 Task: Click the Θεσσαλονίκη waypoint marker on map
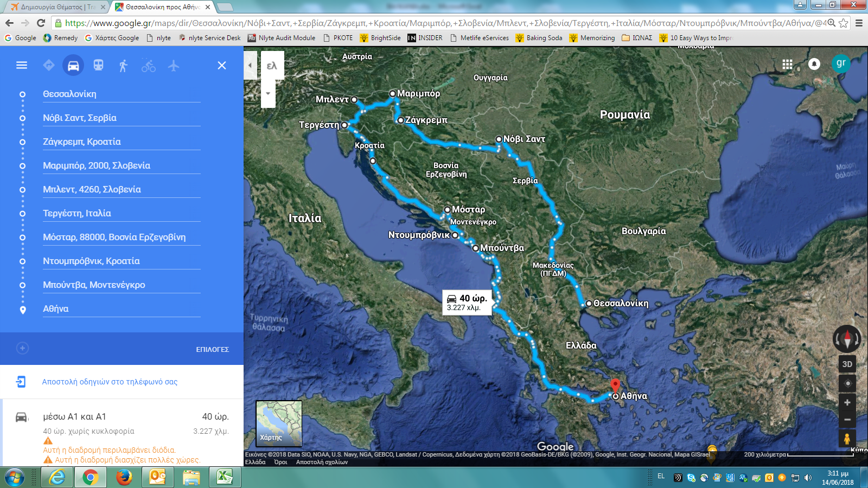pos(589,304)
